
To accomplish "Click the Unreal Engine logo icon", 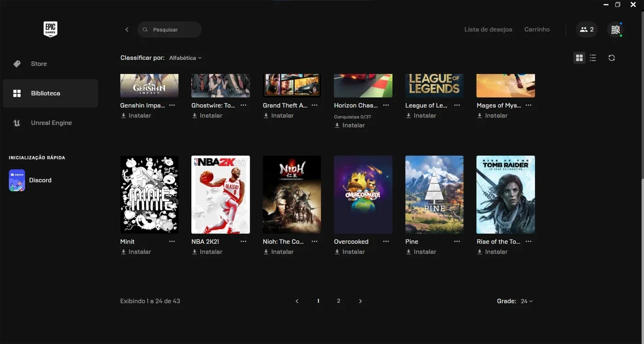I will (17, 123).
